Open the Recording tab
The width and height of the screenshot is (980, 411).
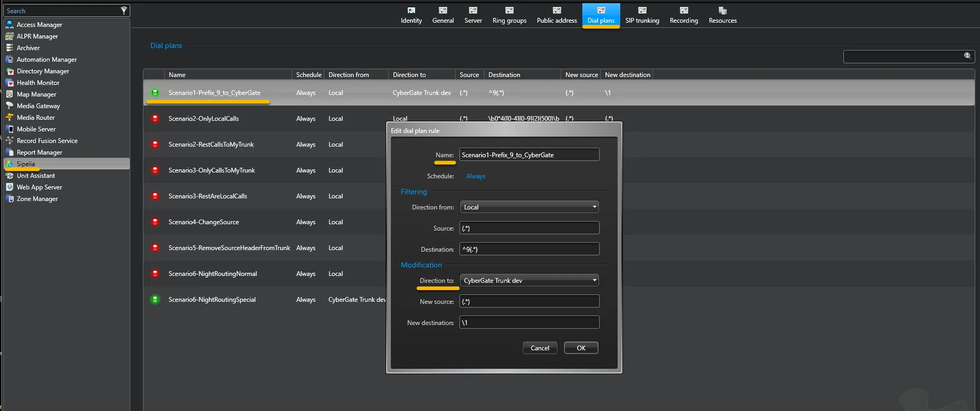pyautogui.click(x=684, y=15)
